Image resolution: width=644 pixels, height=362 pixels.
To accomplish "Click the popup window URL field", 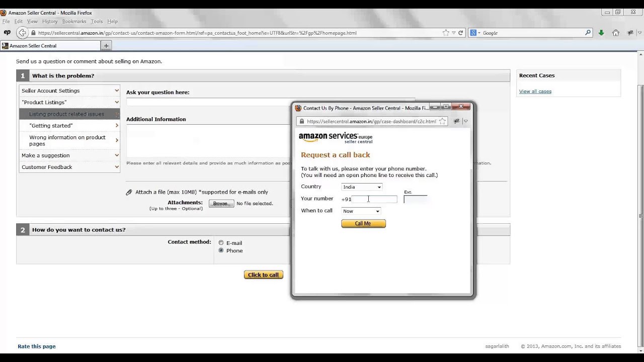I will pyautogui.click(x=371, y=121).
